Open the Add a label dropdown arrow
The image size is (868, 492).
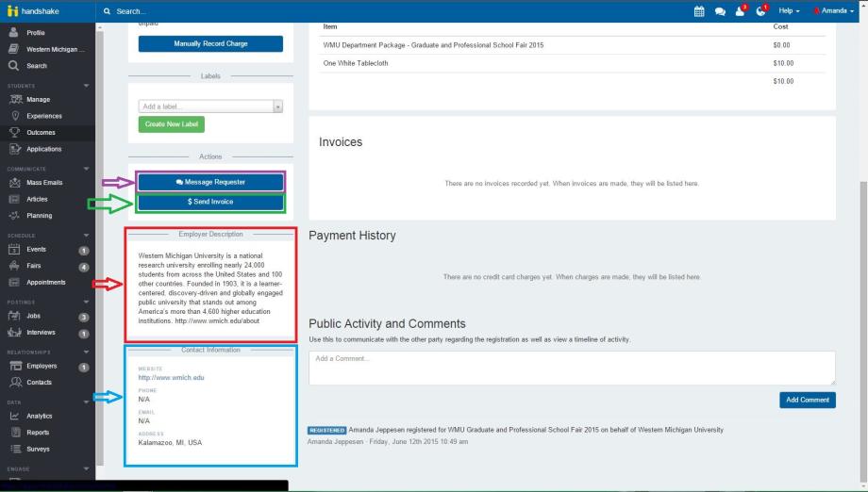(x=278, y=107)
